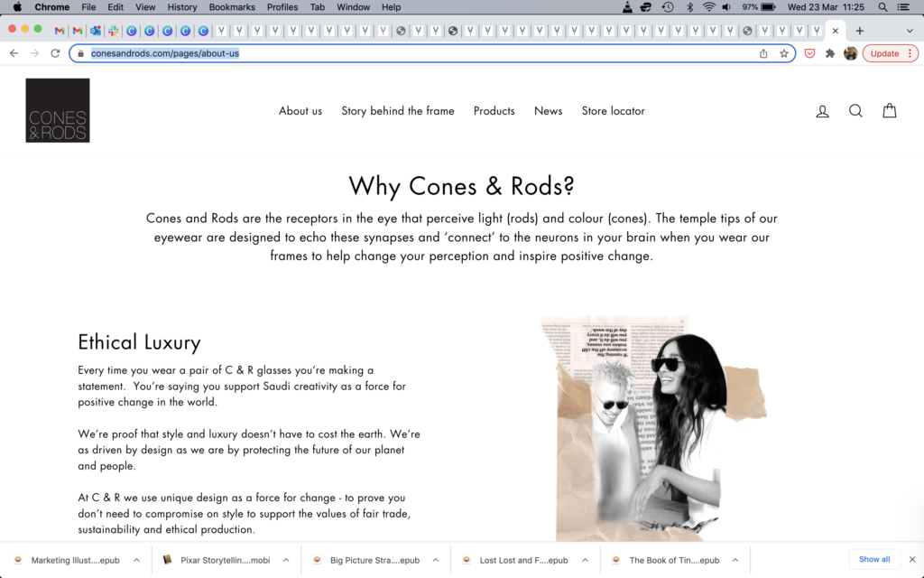Open the About us page link
Screen dimensions: 924x578
coord(300,111)
